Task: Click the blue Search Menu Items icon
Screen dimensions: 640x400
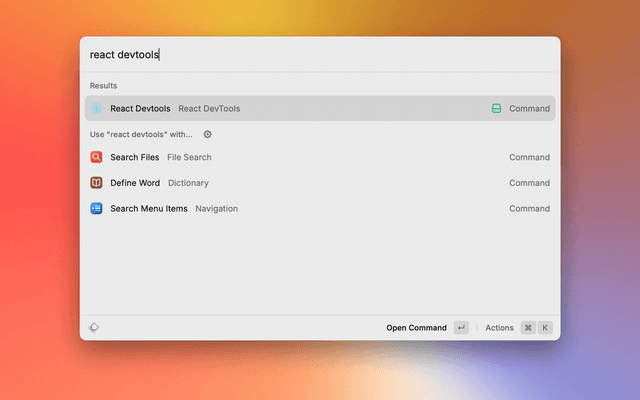Action: (x=96, y=209)
